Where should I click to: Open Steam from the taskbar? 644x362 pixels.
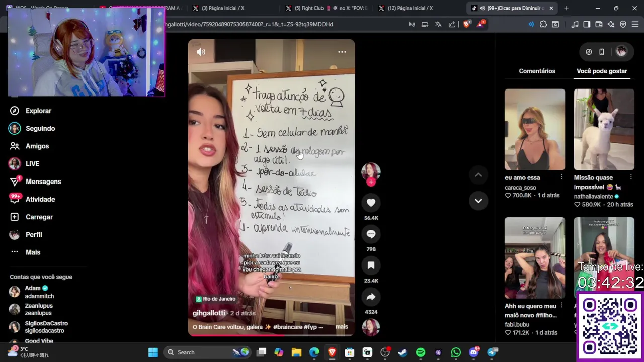[x=403, y=352]
